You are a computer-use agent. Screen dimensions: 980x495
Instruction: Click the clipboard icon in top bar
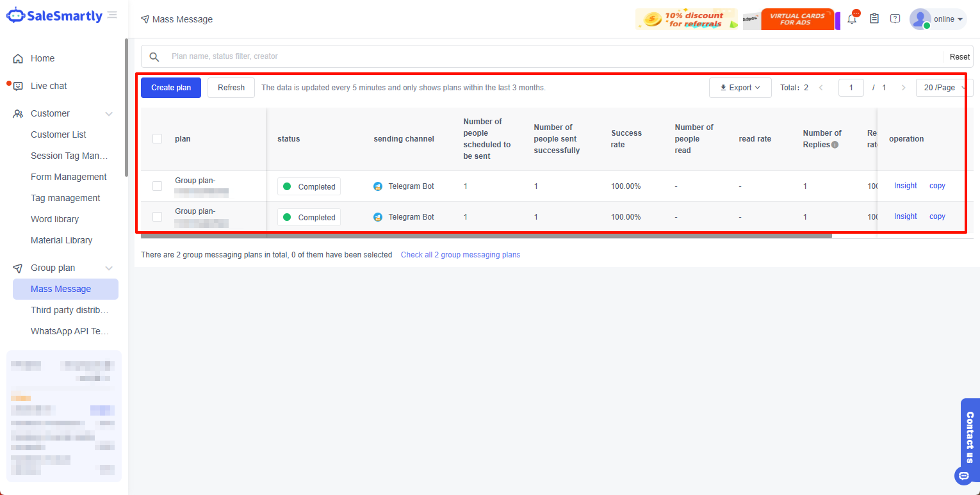[874, 19]
